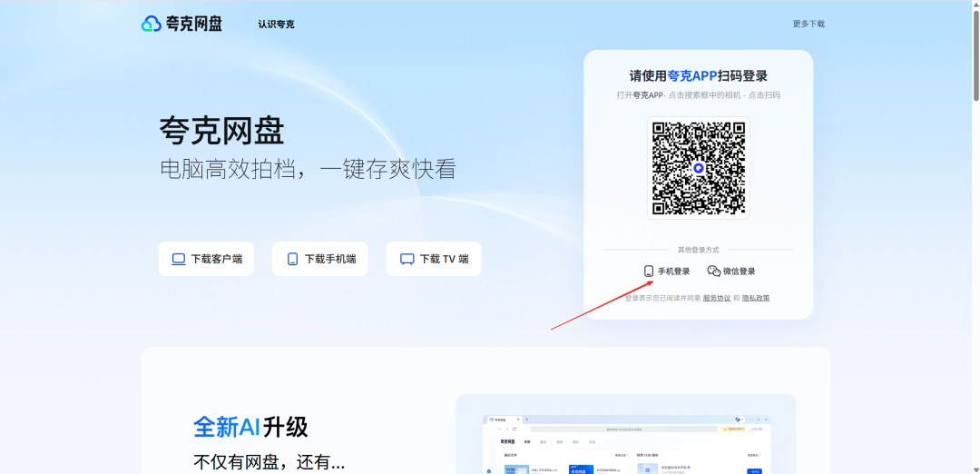Click the 不仅有网盘，还有... text
The height and width of the screenshot is (474, 980).
(x=269, y=462)
